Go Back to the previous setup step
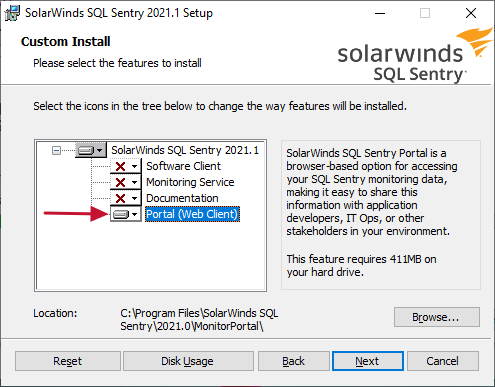Image resolution: width=495 pixels, height=387 pixels. (x=294, y=361)
